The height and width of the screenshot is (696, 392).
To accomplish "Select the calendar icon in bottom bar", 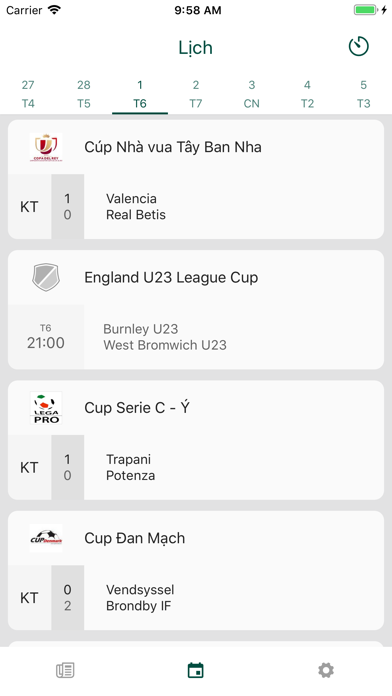I will coord(196,670).
